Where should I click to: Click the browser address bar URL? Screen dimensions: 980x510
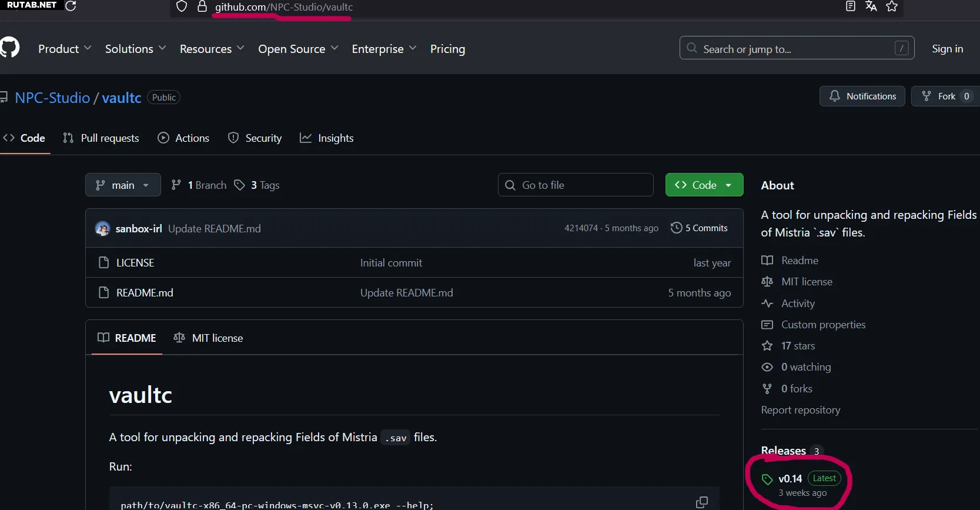[x=284, y=7]
